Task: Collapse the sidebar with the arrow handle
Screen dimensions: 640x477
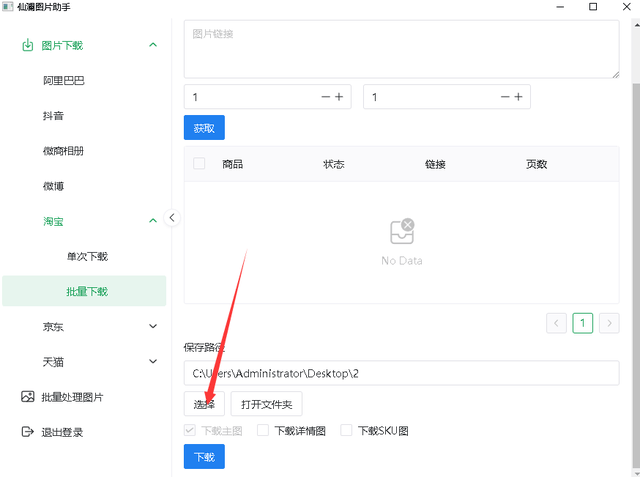Action: point(172,218)
